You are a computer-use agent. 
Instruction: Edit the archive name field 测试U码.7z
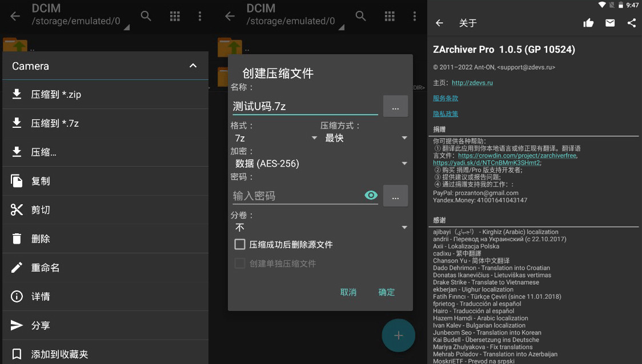(304, 106)
